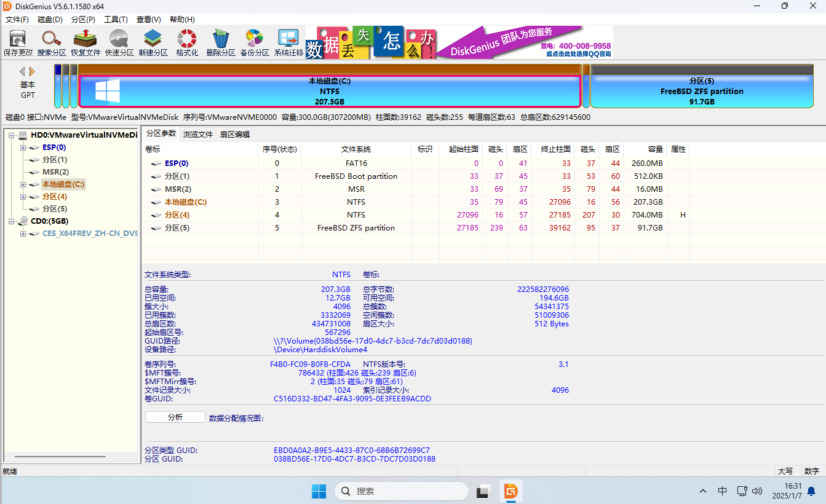Switch to the 扇区编辑 tab
This screenshot has height=504, width=826.
coord(235,134)
